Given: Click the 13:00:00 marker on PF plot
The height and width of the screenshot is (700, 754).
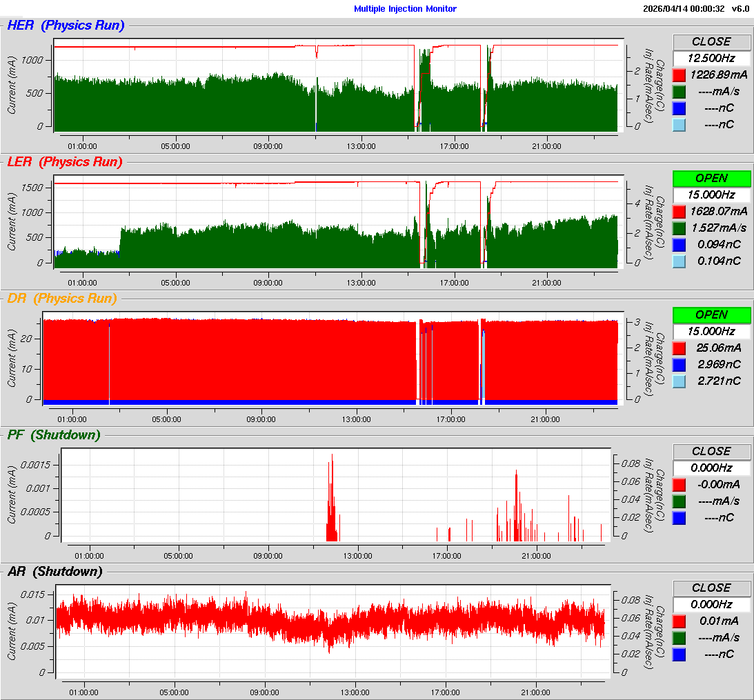Looking at the screenshot, I should pyautogui.click(x=357, y=556).
